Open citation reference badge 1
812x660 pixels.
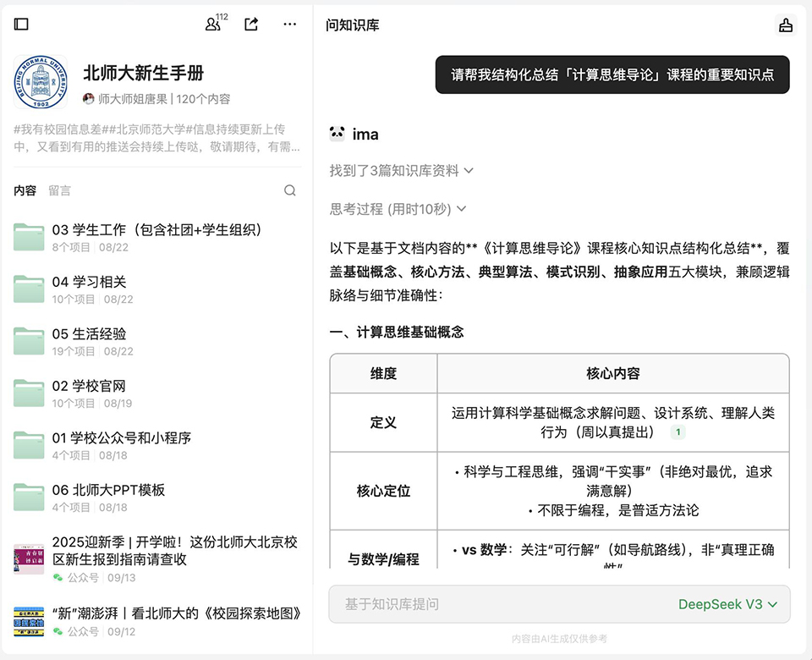(678, 432)
